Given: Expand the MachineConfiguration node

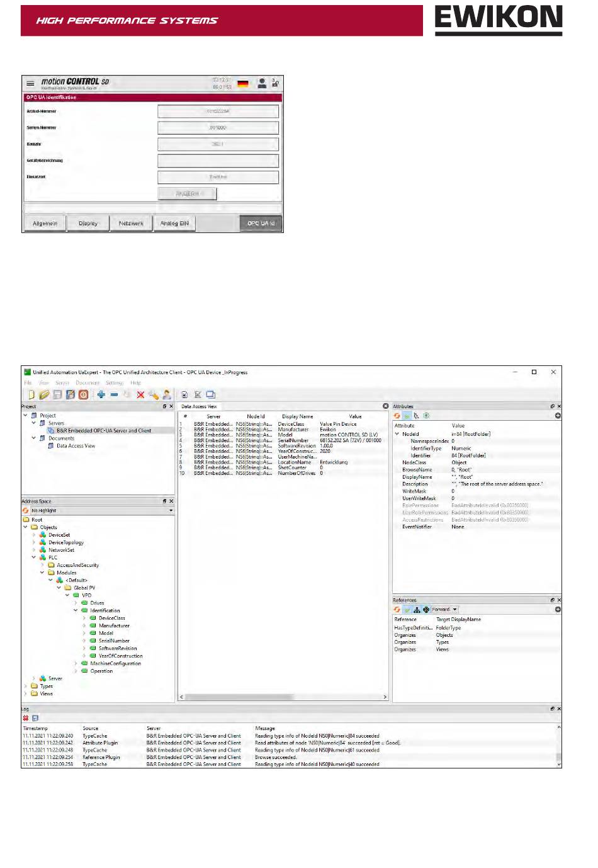Looking at the screenshot, I should coord(76,663).
